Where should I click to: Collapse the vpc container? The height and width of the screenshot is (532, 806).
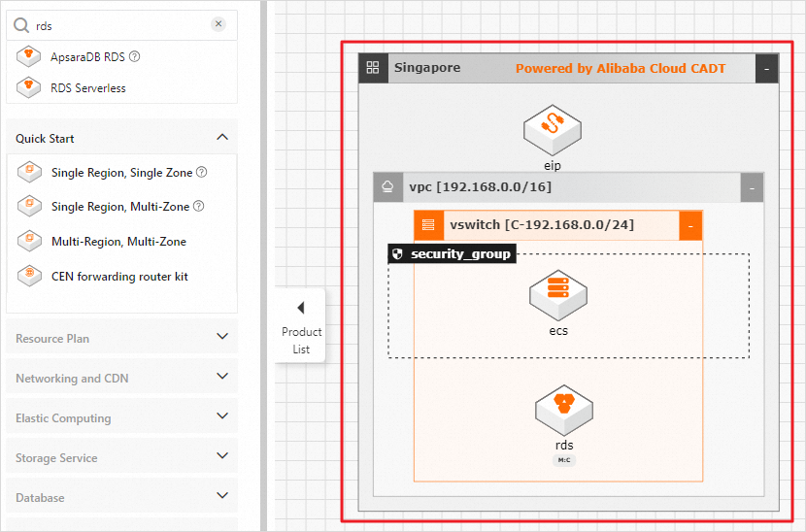click(752, 187)
